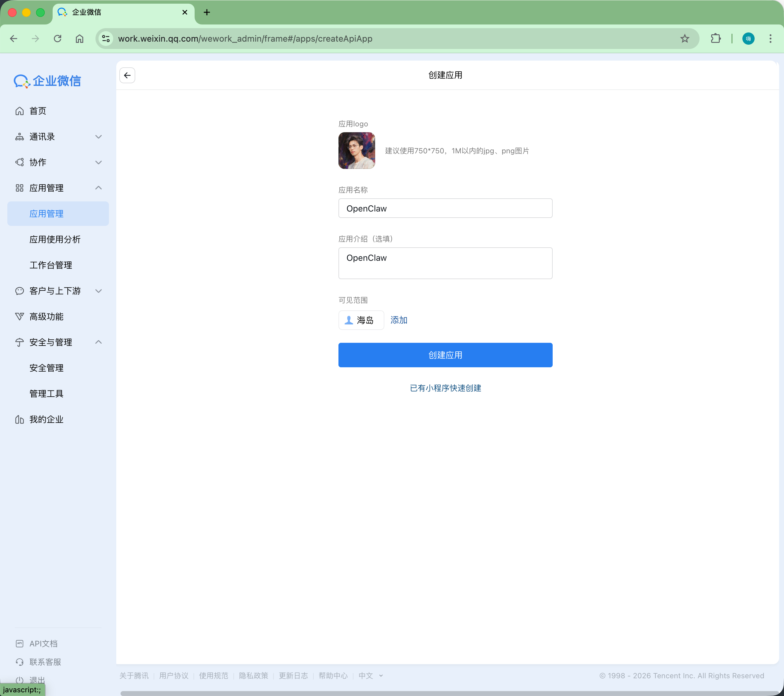Click the profile avatar in browser toolbar
The image size is (784, 696).
[x=748, y=39]
